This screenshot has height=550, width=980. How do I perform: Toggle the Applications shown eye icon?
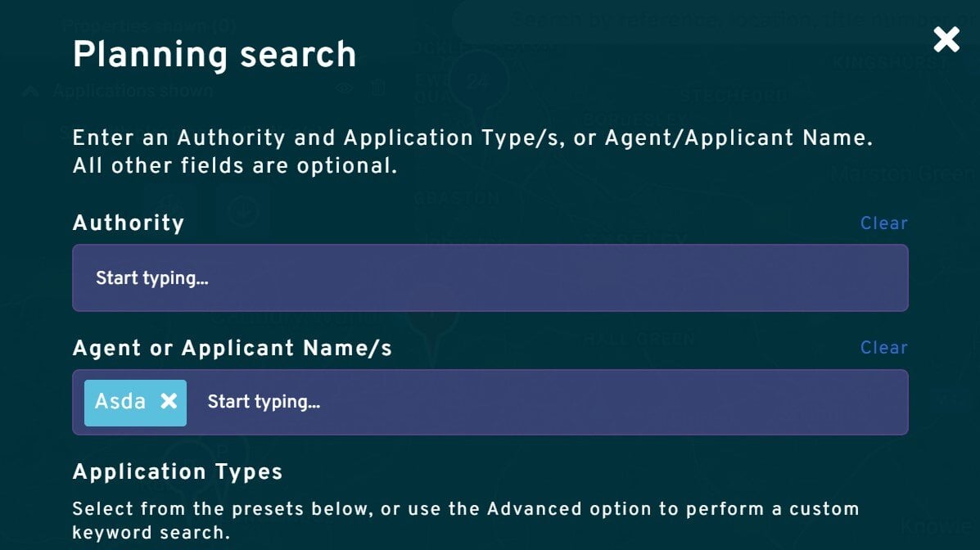pos(343,88)
